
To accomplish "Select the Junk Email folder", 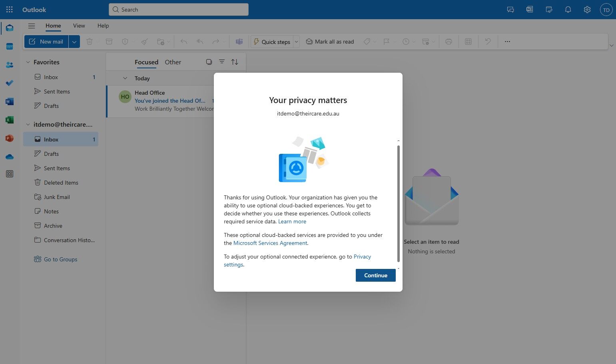I will [x=61, y=197].
